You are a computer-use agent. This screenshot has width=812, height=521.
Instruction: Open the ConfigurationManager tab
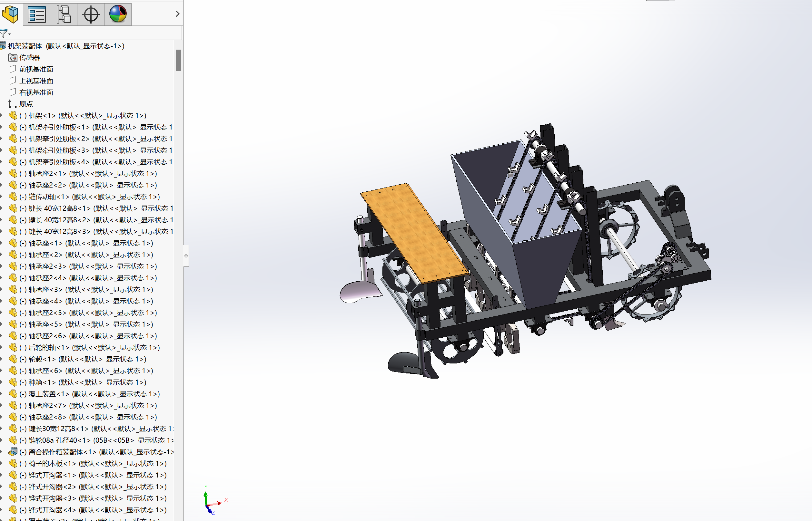[x=64, y=14]
